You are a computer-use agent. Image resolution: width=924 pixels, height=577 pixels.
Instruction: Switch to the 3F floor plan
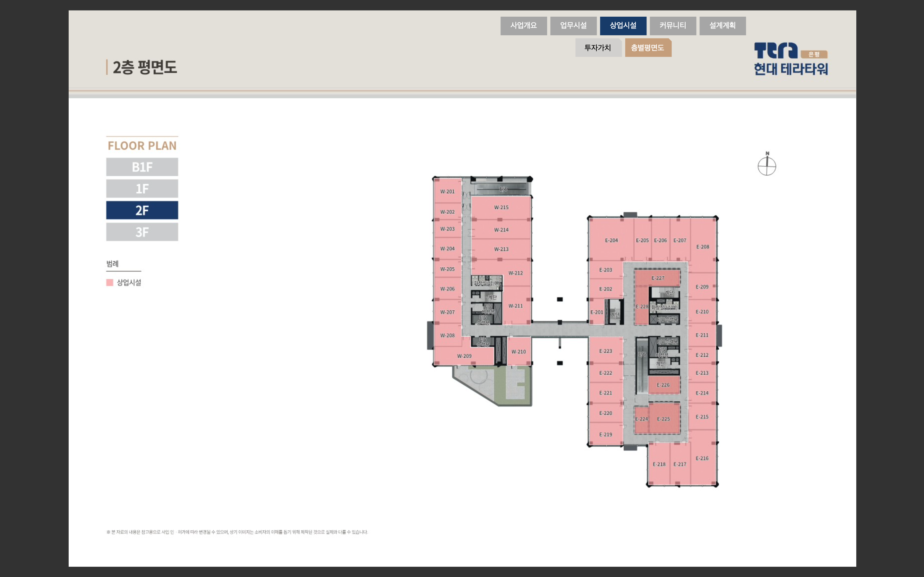[142, 232]
